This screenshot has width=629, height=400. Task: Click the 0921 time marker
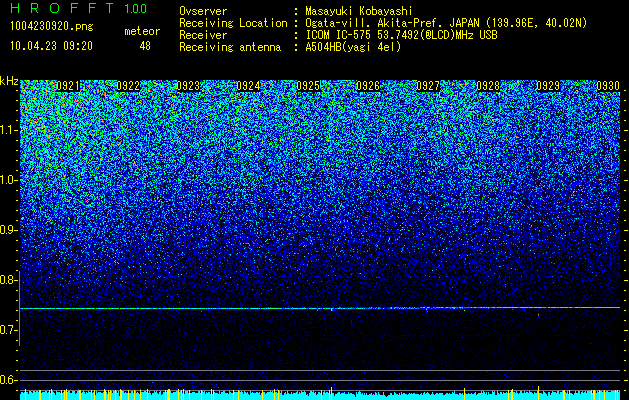68,86
